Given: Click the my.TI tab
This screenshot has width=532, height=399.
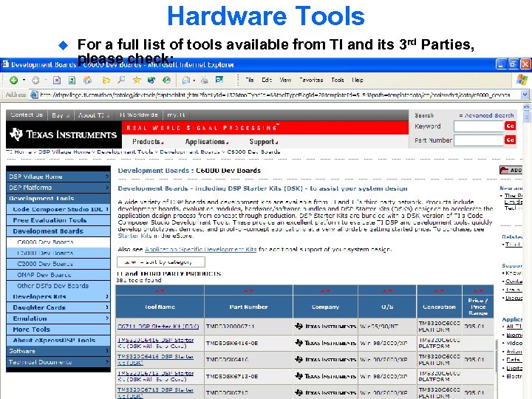Looking at the screenshot, I should [176, 115].
